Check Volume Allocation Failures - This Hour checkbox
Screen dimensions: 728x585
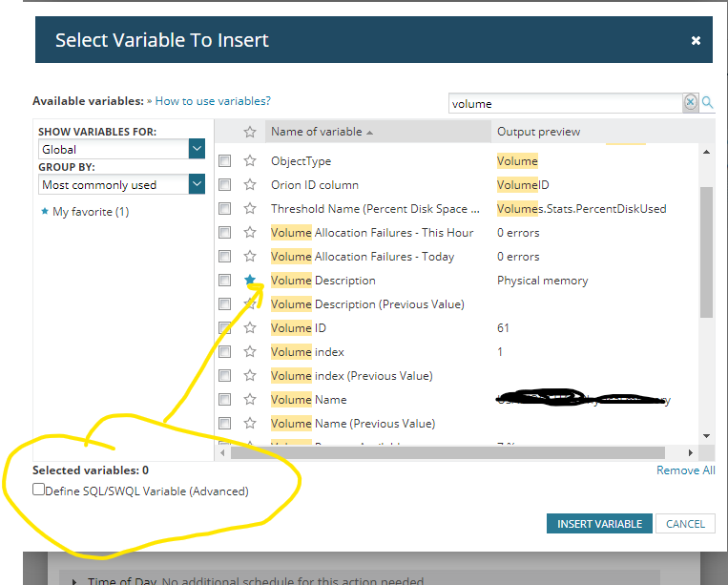225,232
